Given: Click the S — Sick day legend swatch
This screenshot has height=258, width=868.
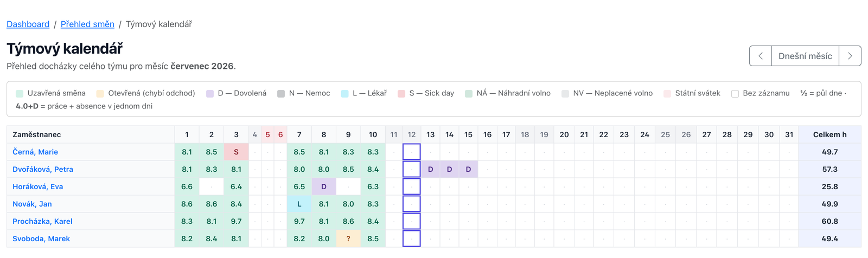Looking at the screenshot, I should (401, 93).
